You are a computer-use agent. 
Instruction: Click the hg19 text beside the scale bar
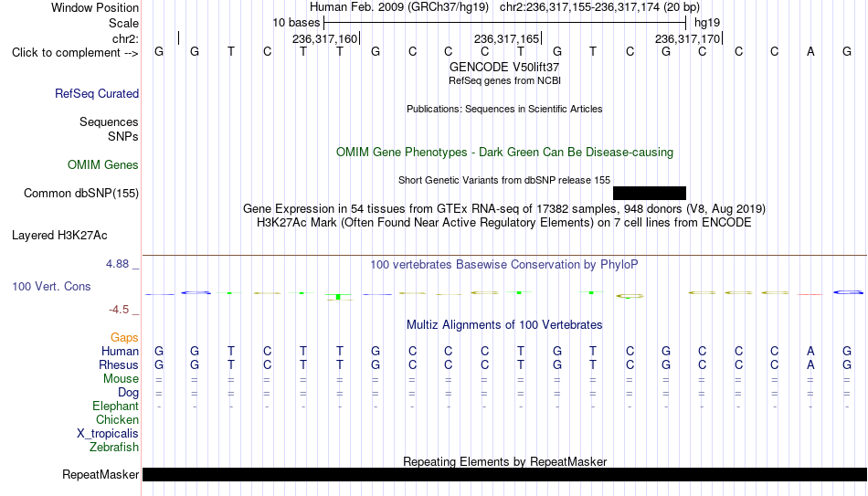click(x=707, y=23)
